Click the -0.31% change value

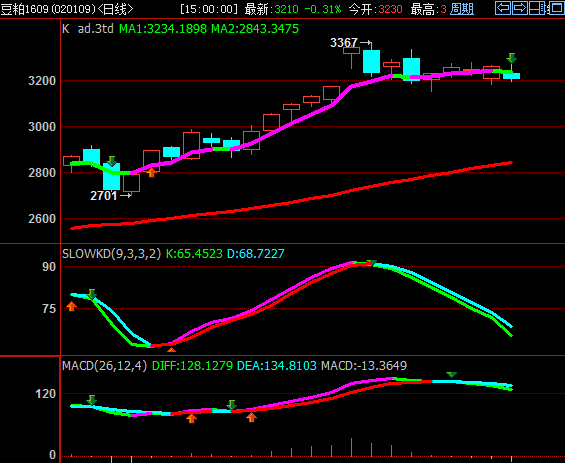click(322, 9)
